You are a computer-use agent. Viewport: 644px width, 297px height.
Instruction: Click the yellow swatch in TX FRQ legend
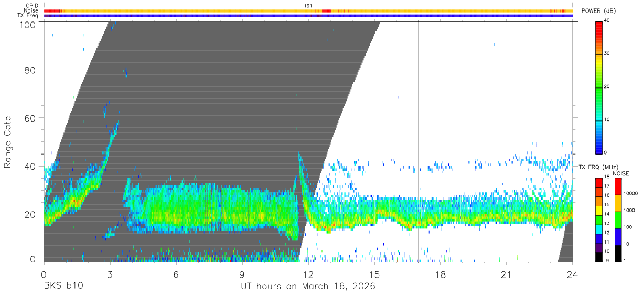[x=599, y=210]
